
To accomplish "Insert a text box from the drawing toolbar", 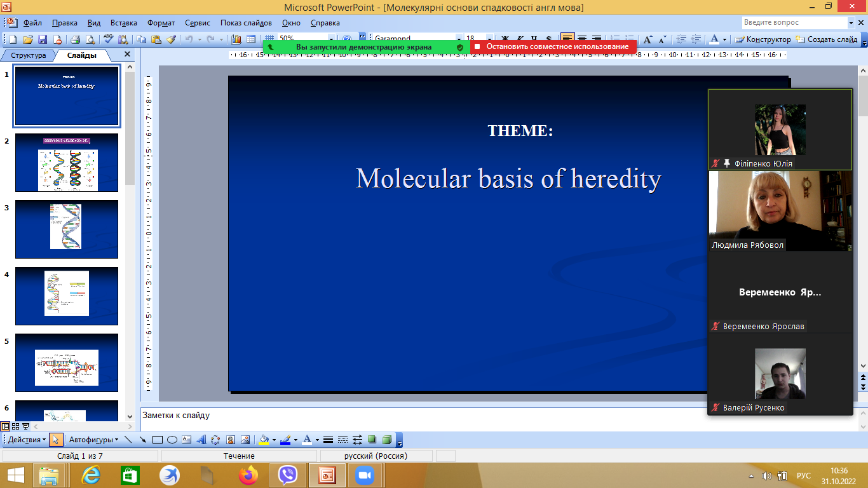I will pyautogui.click(x=187, y=440).
